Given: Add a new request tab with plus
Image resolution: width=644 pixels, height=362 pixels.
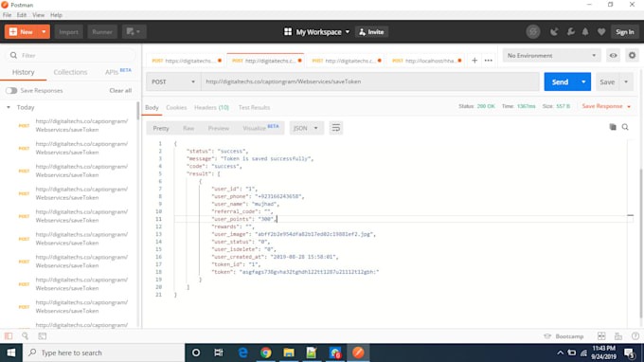Looking at the screenshot, I should tap(474, 61).
